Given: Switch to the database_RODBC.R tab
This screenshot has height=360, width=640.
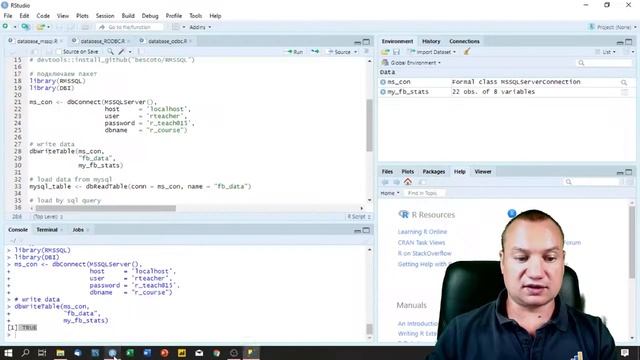Looking at the screenshot, I should (x=102, y=41).
